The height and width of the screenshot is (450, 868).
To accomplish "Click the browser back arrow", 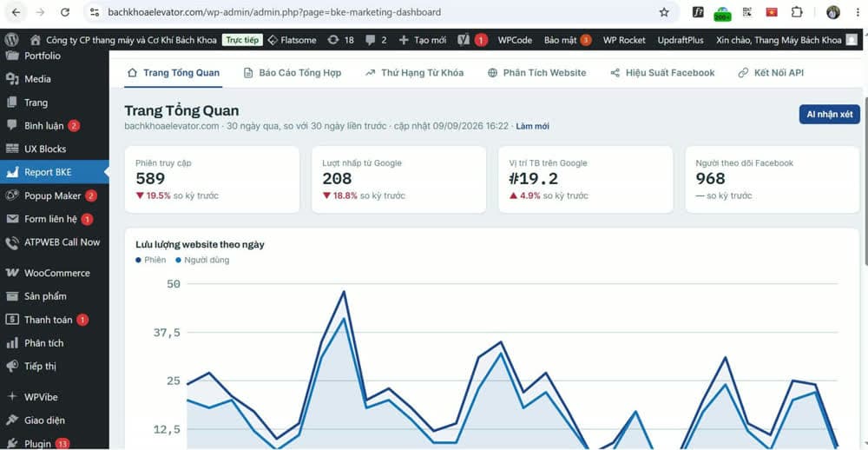I will click(x=16, y=12).
